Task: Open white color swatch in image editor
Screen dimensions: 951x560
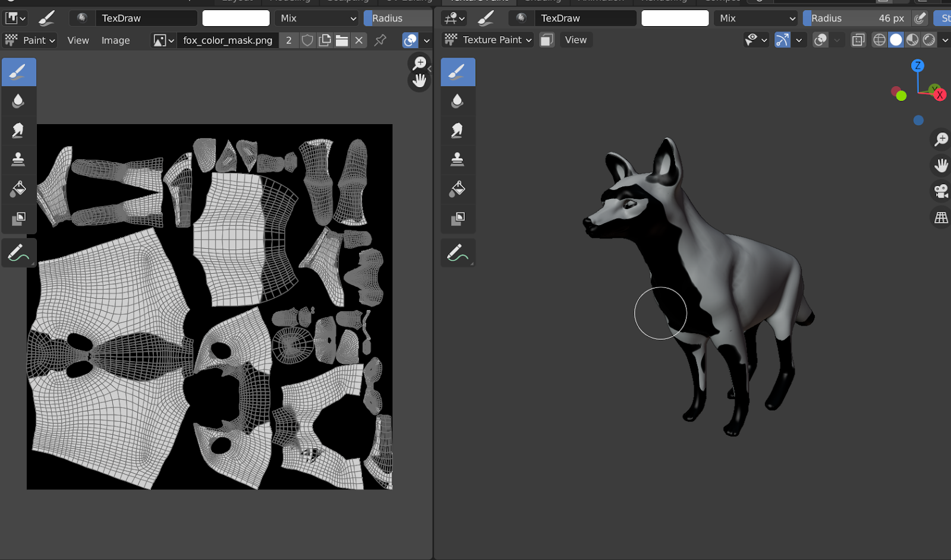Action: coord(236,18)
